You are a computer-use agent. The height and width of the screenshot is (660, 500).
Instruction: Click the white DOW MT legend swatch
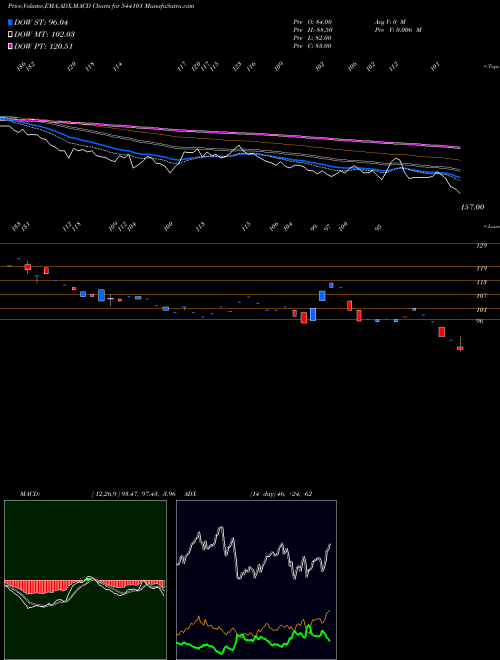point(10,34)
